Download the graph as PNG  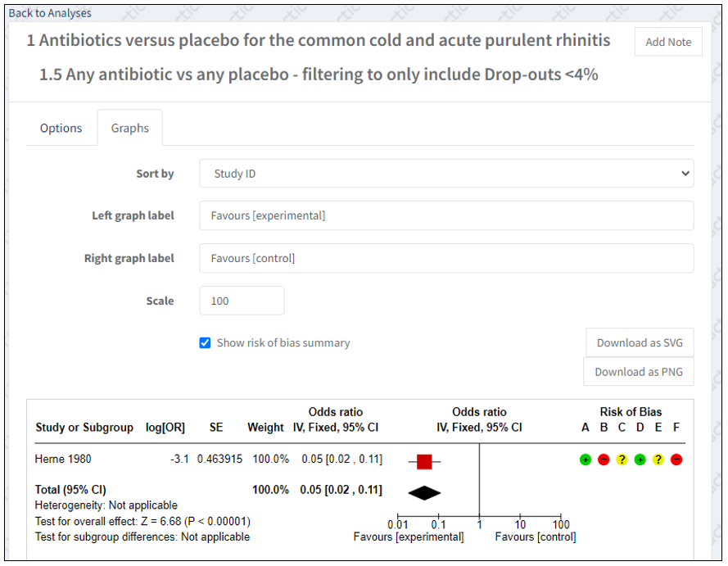(639, 372)
